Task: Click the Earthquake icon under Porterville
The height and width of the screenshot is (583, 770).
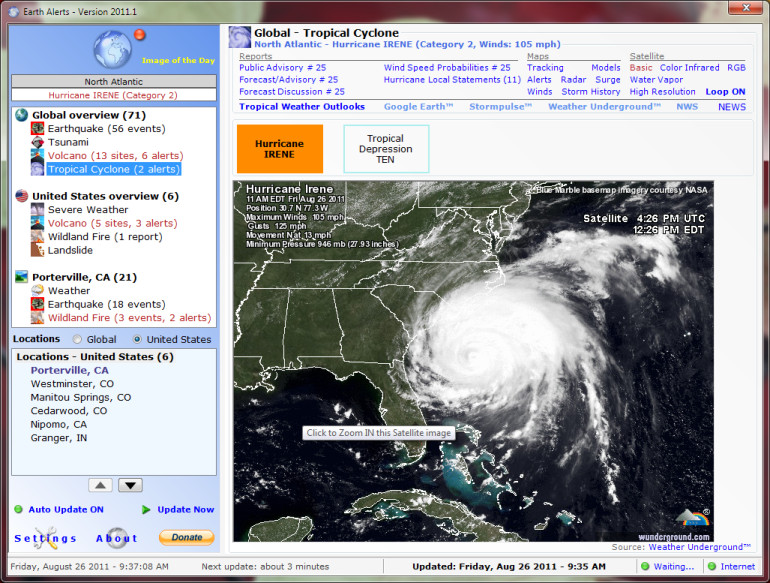Action: point(38,305)
